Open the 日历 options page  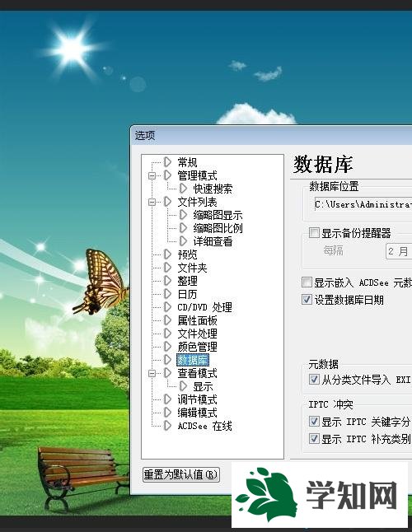click(x=187, y=294)
